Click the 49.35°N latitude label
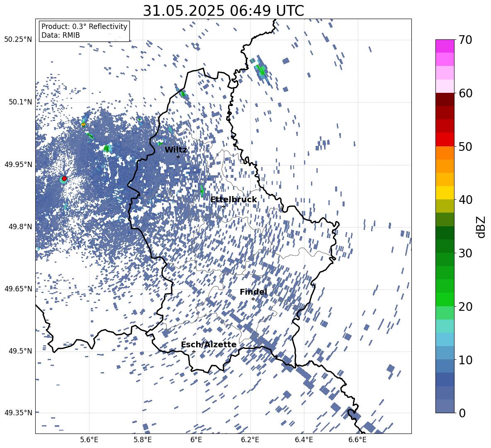Viewport: 491px width, 448px height. [x=18, y=413]
